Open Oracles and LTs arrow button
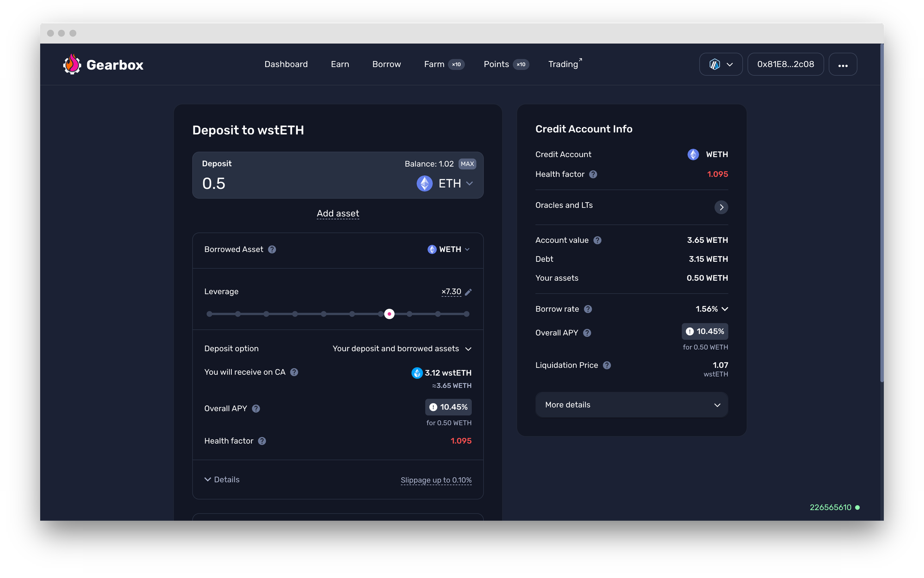Image resolution: width=924 pixels, height=578 pixels. (721, 207)
